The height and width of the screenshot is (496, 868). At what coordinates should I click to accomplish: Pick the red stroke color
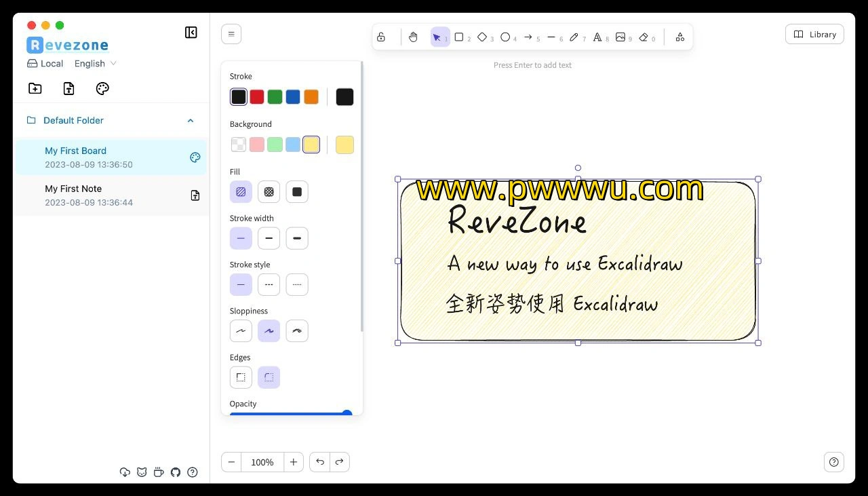(x=257, y=97)
